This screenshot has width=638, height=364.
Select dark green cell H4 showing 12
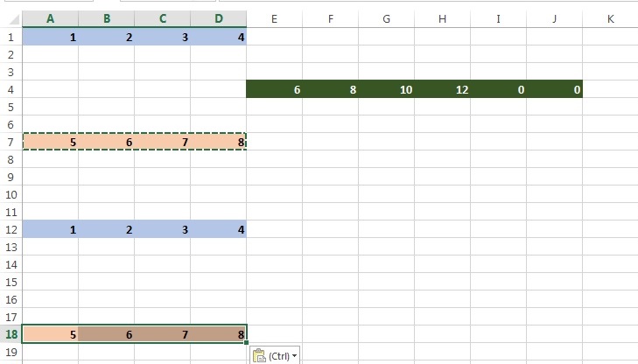point(442,89)
